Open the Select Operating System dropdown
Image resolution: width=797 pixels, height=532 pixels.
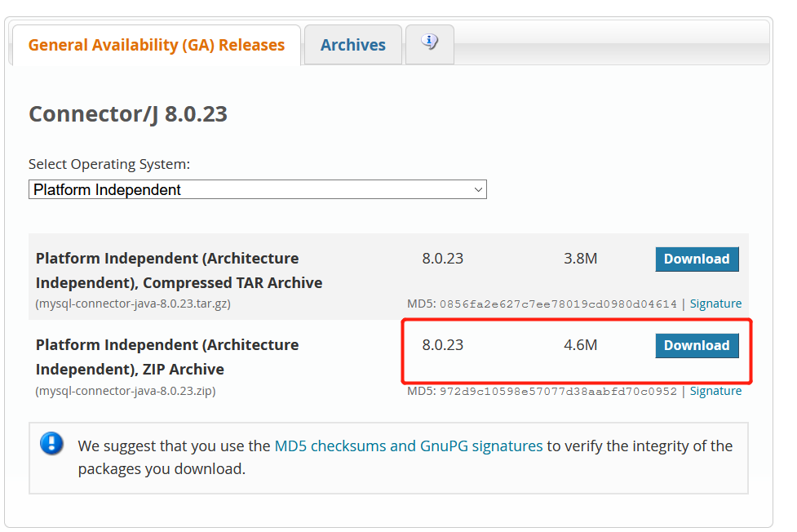click(x=258, y=190)
